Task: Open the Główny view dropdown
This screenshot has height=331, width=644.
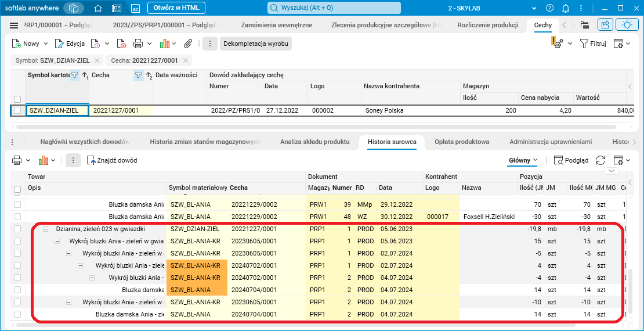Action: pyautogui.click(x=523, y=160)
